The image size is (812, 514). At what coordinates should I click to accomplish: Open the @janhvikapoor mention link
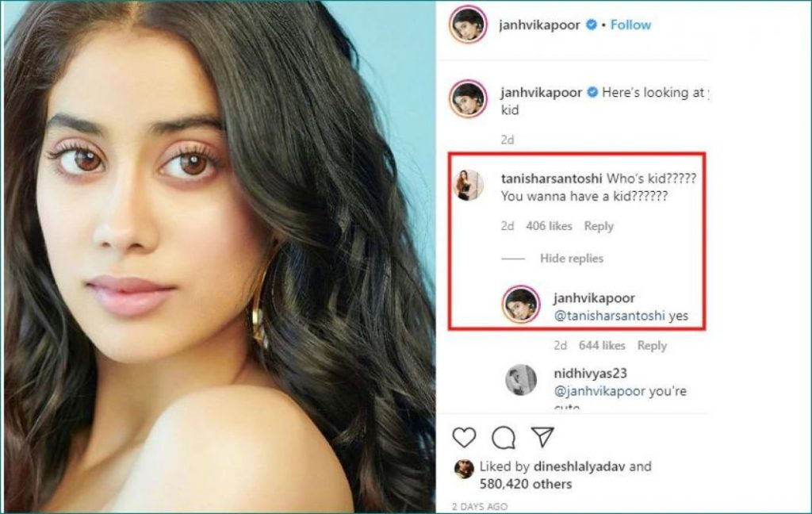599,392
